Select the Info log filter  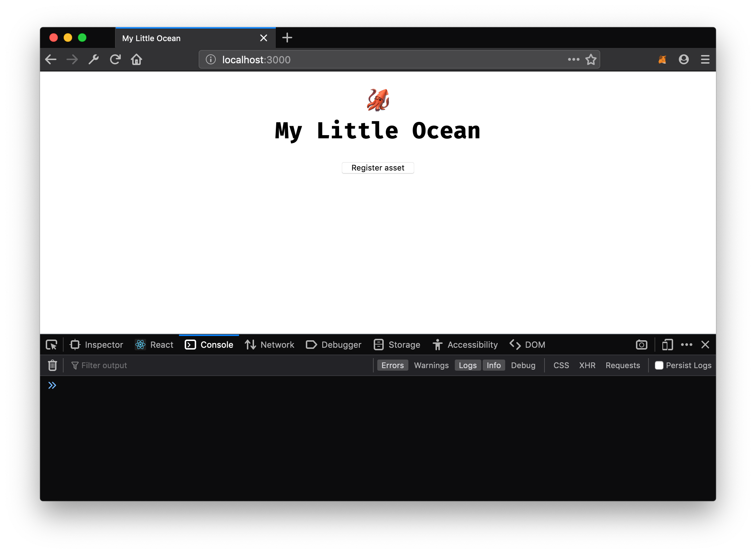point(493,365)
